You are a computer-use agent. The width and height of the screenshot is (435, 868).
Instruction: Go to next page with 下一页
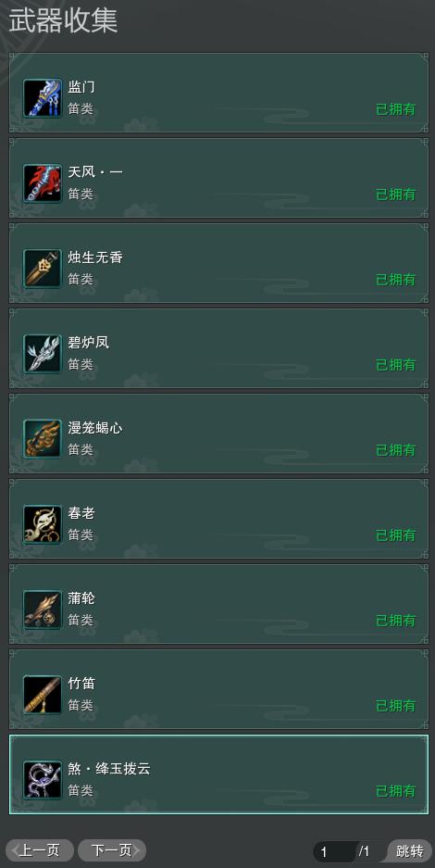pyautogui.click(x=112, y=850)
